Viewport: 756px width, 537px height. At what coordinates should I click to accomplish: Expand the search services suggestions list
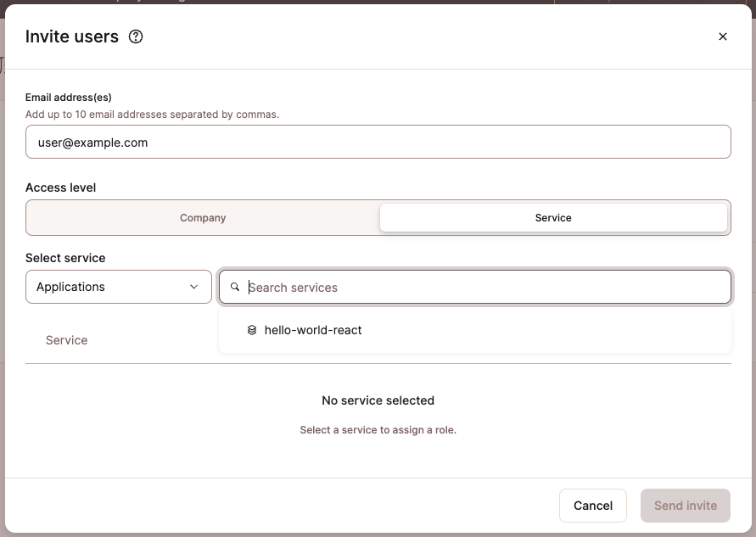tap(475, 287)
